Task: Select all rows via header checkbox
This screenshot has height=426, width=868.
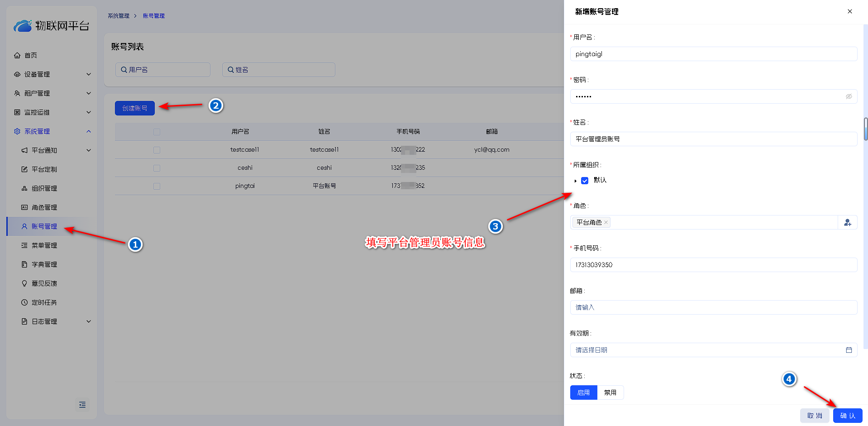Action: pos(157,132)
